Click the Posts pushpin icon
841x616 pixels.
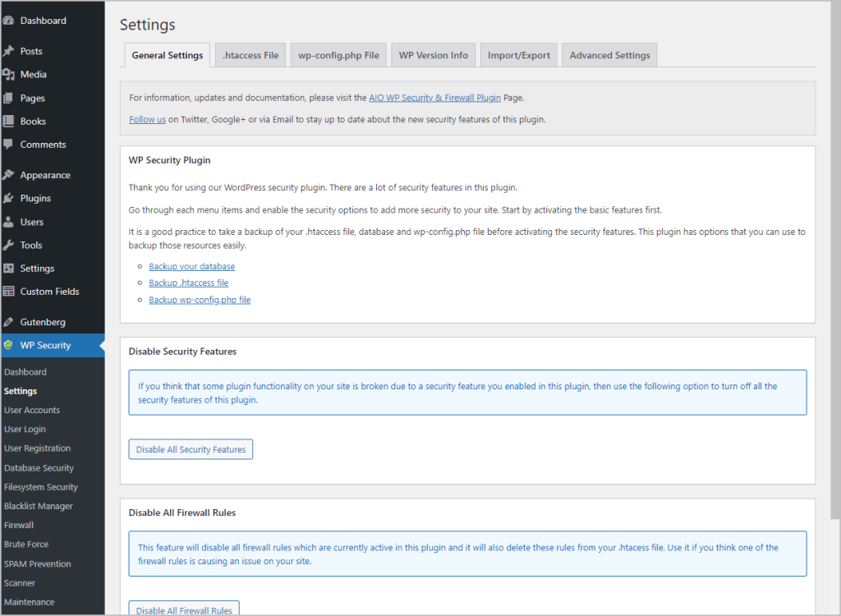pos(8,51)
